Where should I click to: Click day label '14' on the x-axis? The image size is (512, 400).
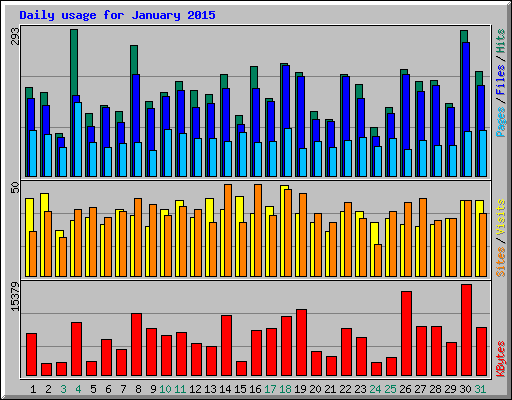click(225, 389)
